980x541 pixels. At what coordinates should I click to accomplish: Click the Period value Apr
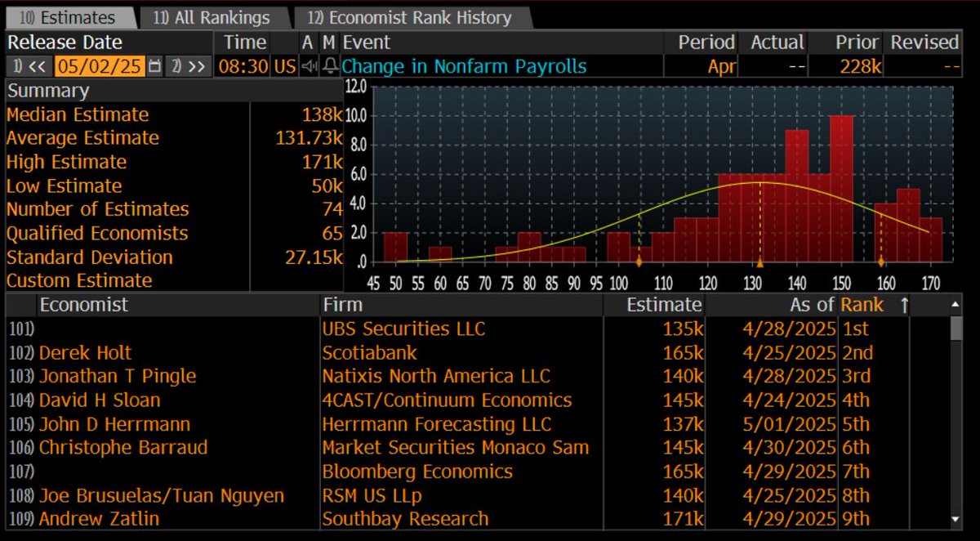click(722, 66)
